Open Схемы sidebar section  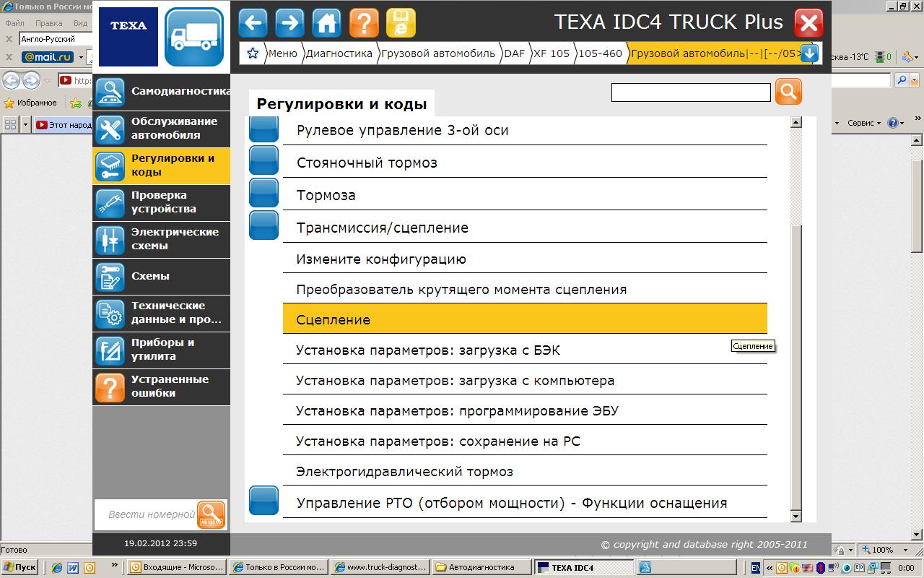pyautogui.click(x=161, y=276)
